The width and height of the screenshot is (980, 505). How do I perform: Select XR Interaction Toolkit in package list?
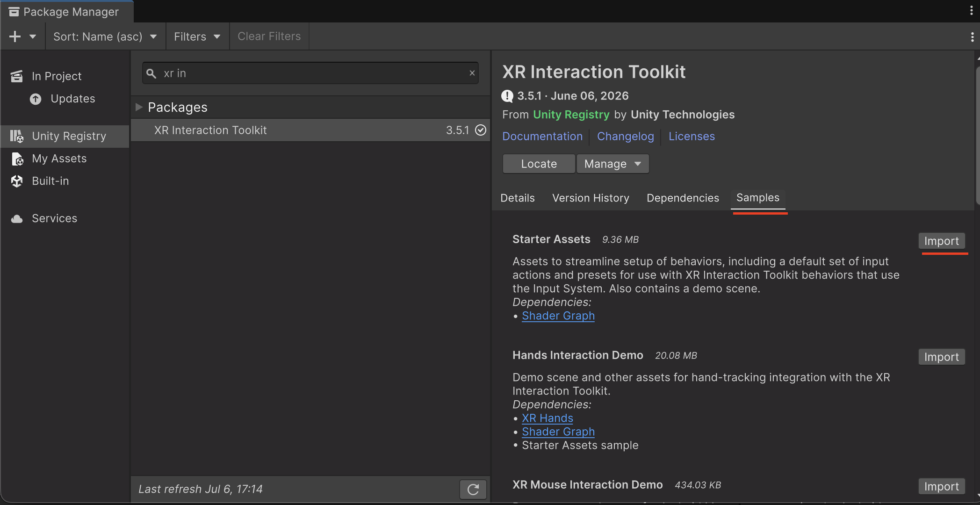pos(310,130)
